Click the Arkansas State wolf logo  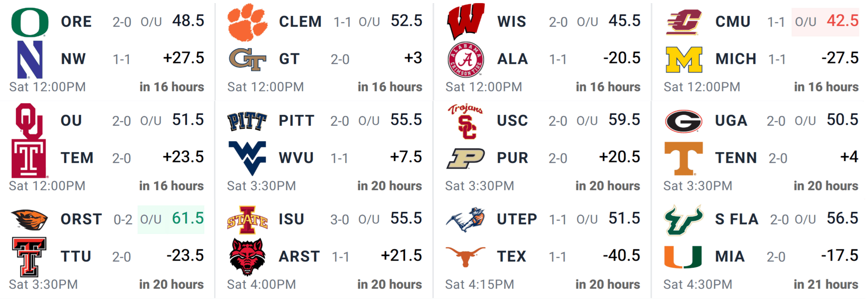pyautogui.click(x=247, y=257)
